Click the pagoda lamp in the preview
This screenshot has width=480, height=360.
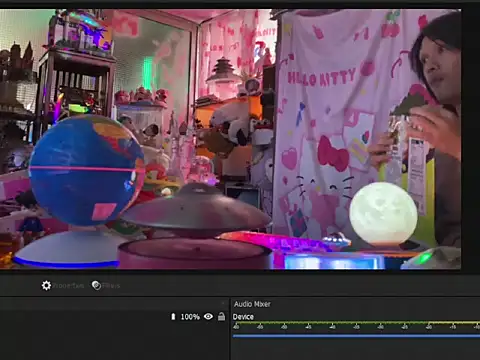(223, 75)
